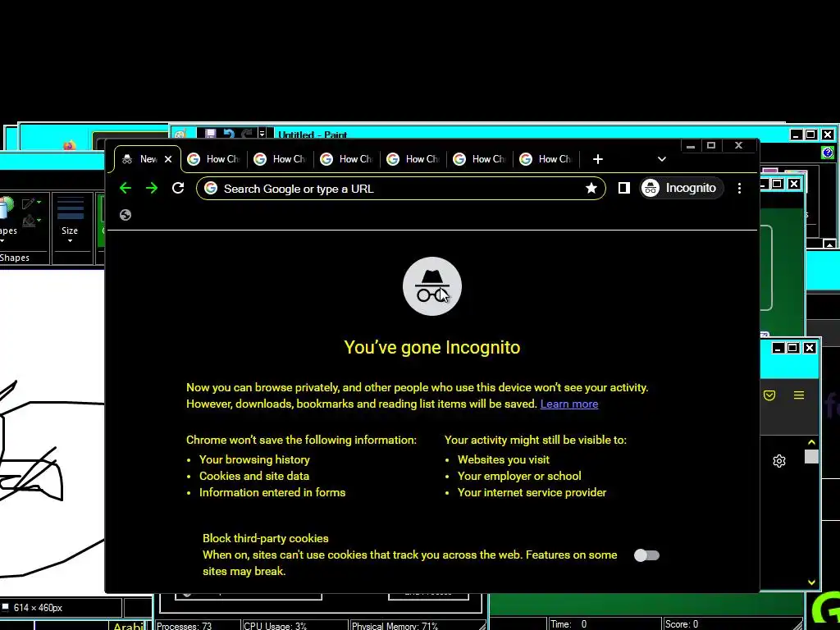
Task: Open a new tab with the plus button
Action: 598,159
